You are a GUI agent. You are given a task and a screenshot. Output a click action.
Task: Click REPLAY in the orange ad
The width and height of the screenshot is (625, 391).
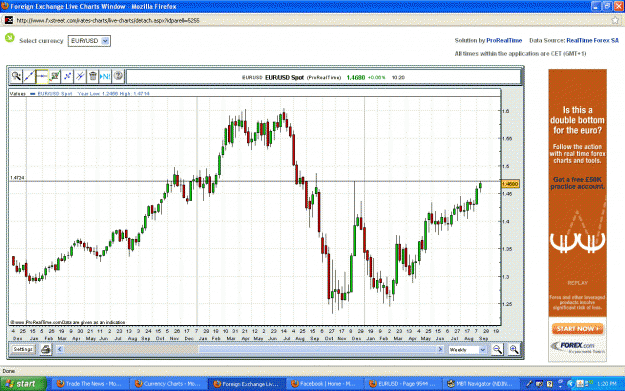tap(578, 283)
